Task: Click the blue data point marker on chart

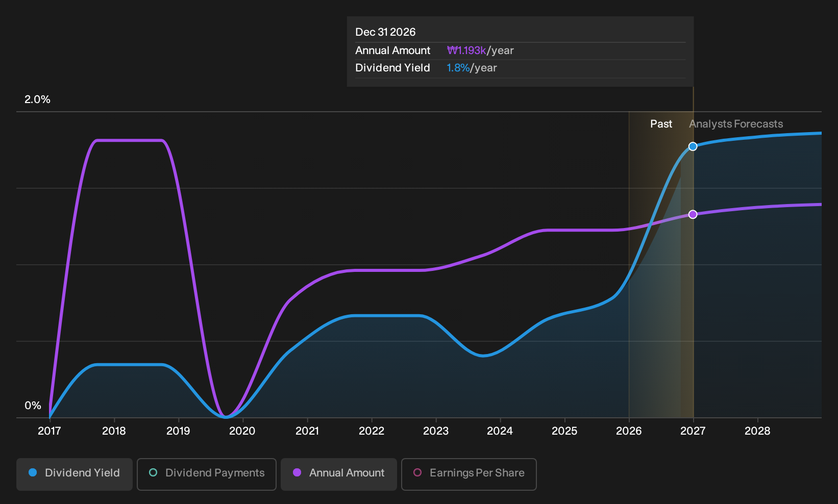Action: [693, 146]
